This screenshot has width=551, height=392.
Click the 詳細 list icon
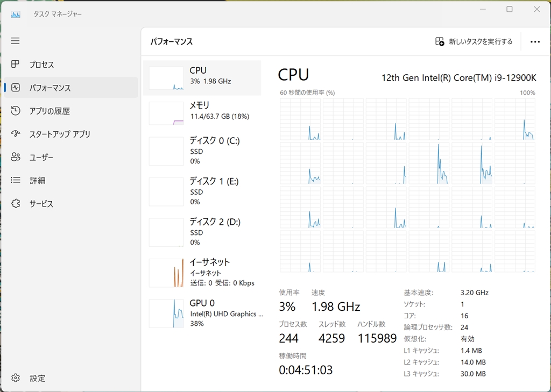[x=15, y=180]
